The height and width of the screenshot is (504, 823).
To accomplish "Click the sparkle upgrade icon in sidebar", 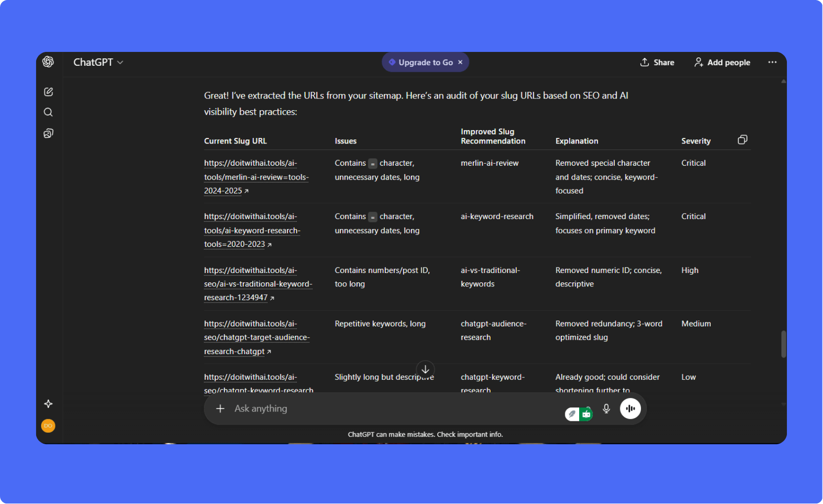I will pos(48,404).
